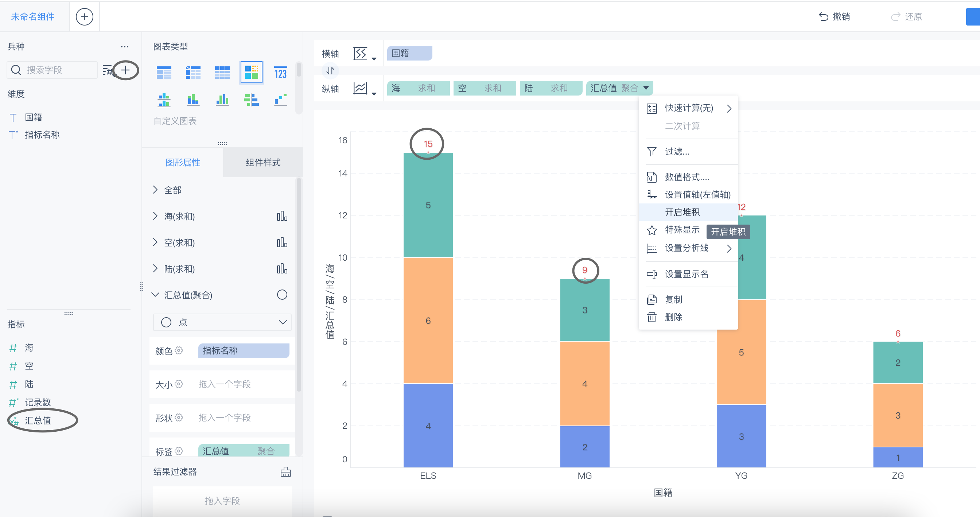The width and height of the screenshot is (980, 517).
Task: Expand the 空(求和) properties section
Action: tap(155, 242)
